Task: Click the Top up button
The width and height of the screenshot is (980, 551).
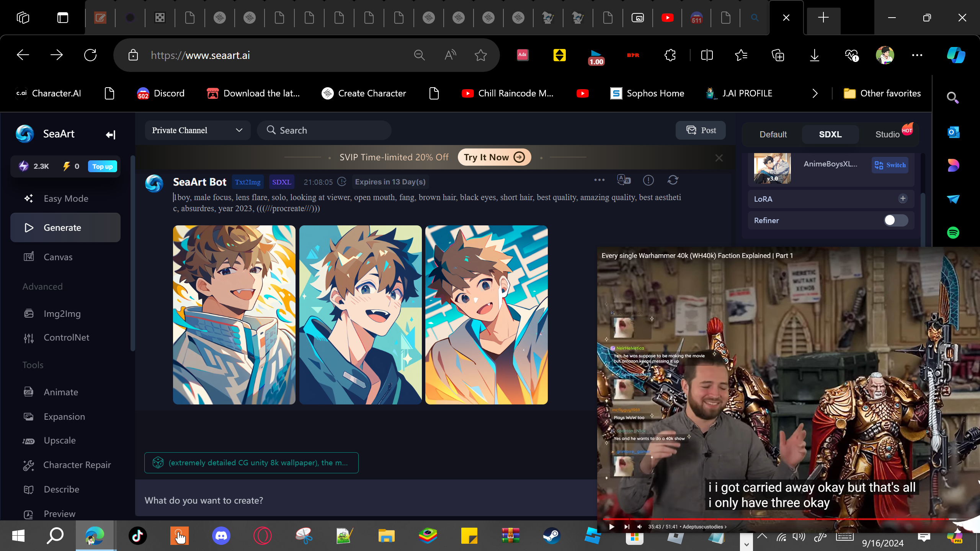Action: pos(103,166)
